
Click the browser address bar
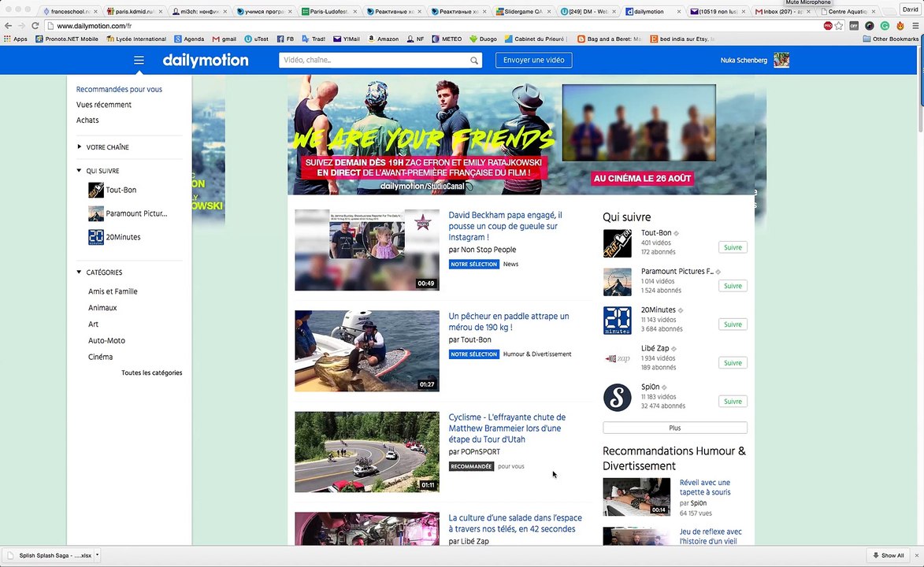click(x=436, y=26)
